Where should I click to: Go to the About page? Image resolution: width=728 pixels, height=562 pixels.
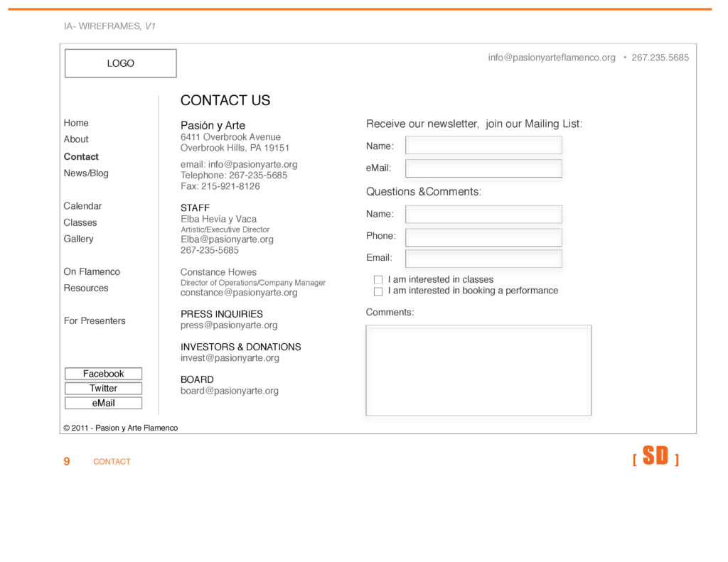(x=76, y=139)
